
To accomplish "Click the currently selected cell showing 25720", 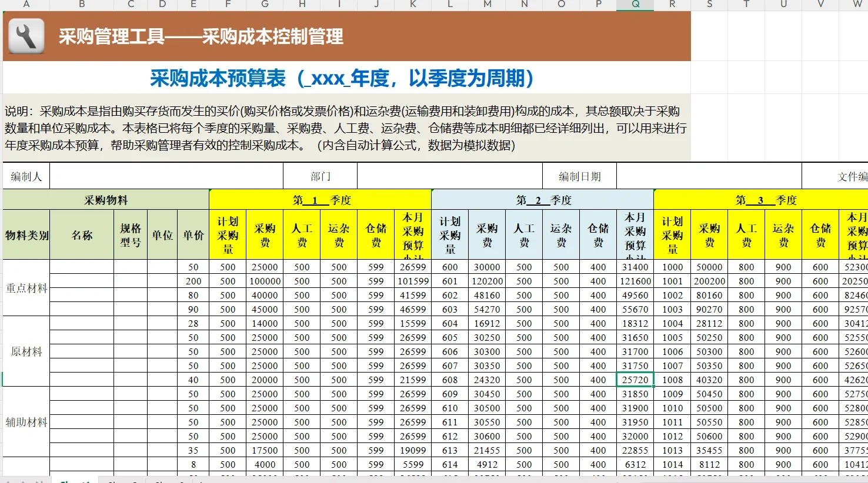I will (635, 380).
